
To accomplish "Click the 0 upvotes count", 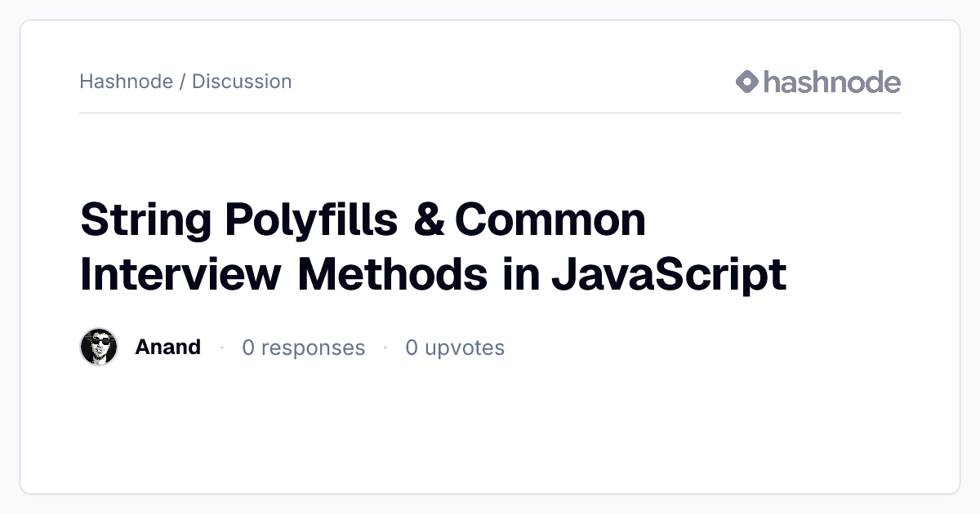I will click(455, 348).
